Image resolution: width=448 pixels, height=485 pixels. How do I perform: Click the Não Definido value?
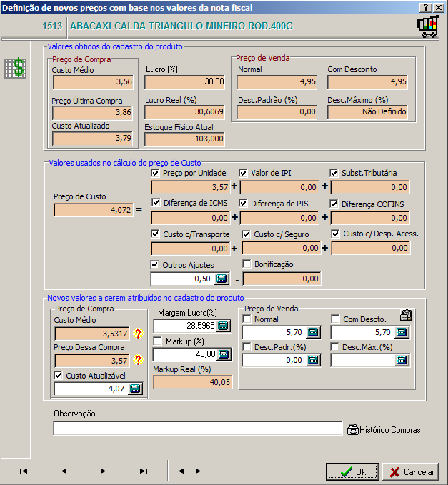[367, 111]
